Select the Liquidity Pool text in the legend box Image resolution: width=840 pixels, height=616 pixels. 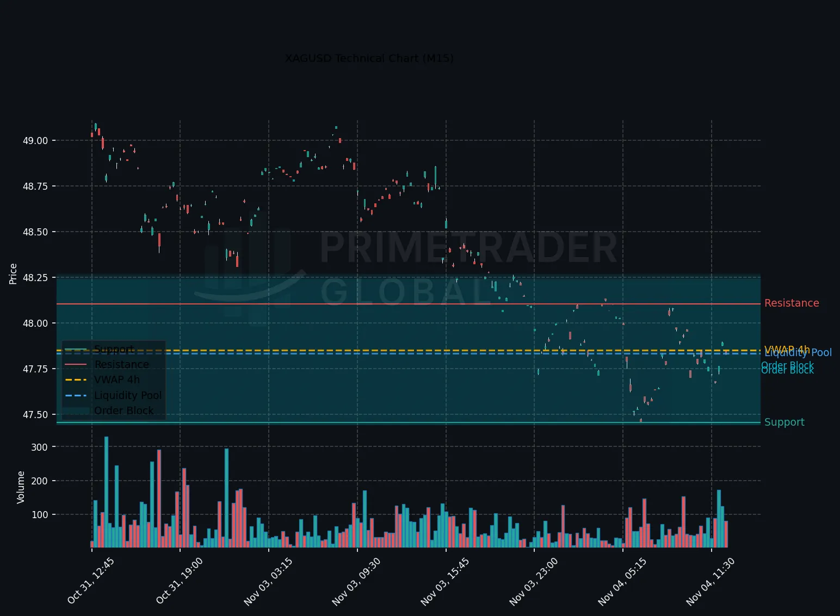pos(128,395)
